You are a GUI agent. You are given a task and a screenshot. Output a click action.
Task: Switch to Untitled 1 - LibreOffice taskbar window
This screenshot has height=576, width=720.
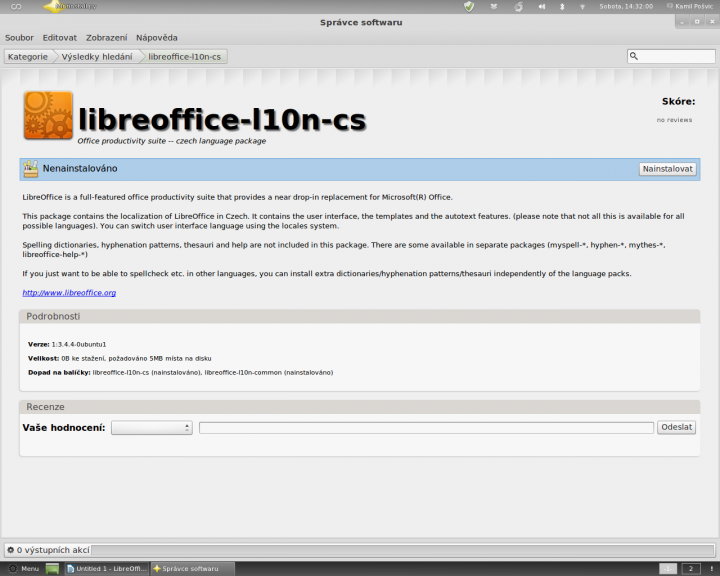point(107,569)
